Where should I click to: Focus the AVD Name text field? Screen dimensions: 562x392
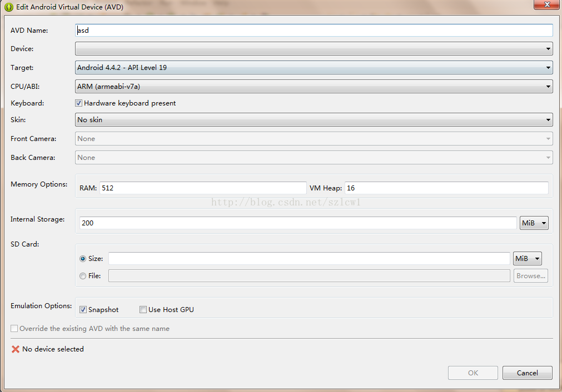[314, 30]
